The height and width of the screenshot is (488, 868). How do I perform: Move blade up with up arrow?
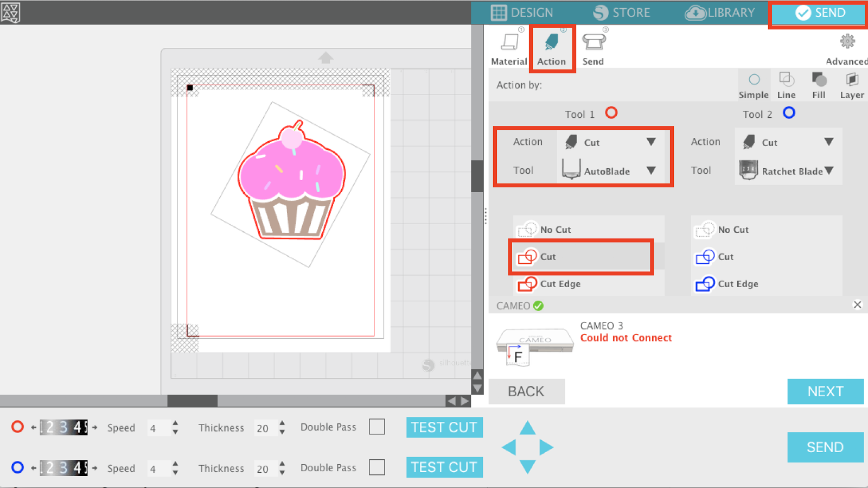tap(527, 428)
